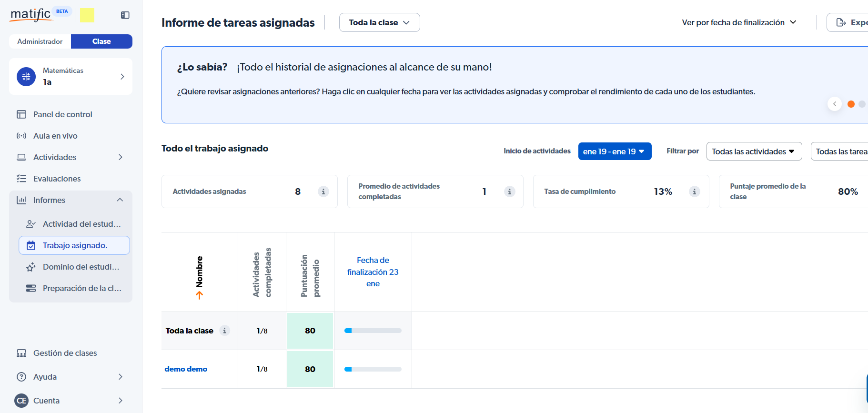Expand the Todas las actividades filter

pos(754,151)
